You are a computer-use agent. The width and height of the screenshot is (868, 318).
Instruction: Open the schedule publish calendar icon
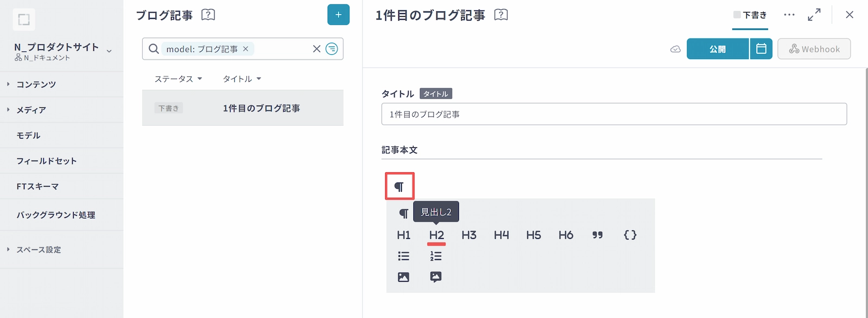point(761,49)
